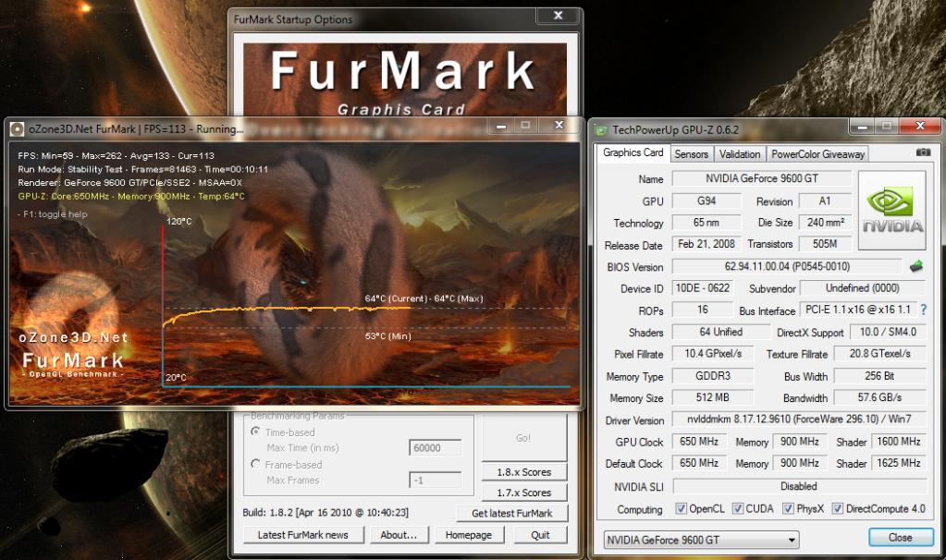Toggle the PhysX checkbox
The height and width of the screenshot is (560, 946).
[x=788, y=509]
